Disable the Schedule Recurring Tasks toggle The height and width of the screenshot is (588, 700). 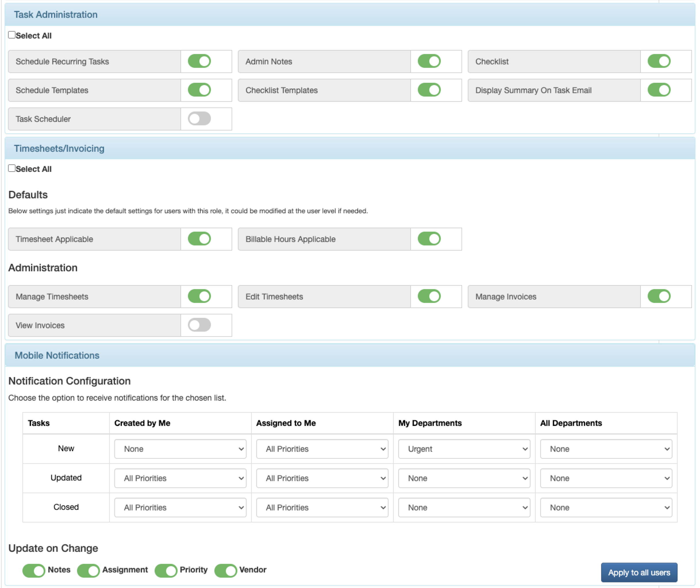(199, 61)
